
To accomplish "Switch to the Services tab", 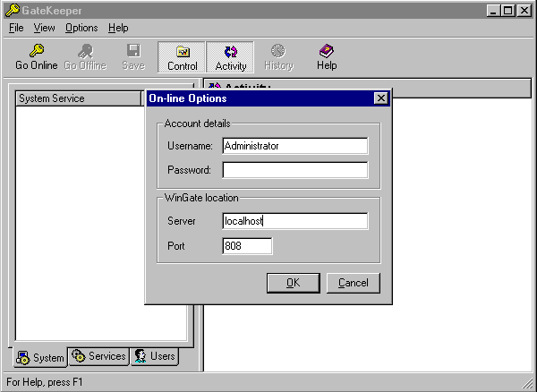I will coord(99,356).
